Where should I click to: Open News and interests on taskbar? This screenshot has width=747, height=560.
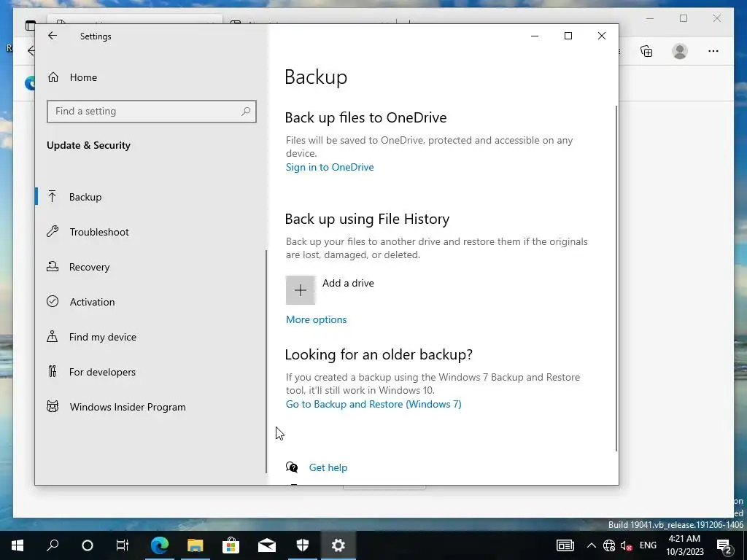click(x=565, y=545)
